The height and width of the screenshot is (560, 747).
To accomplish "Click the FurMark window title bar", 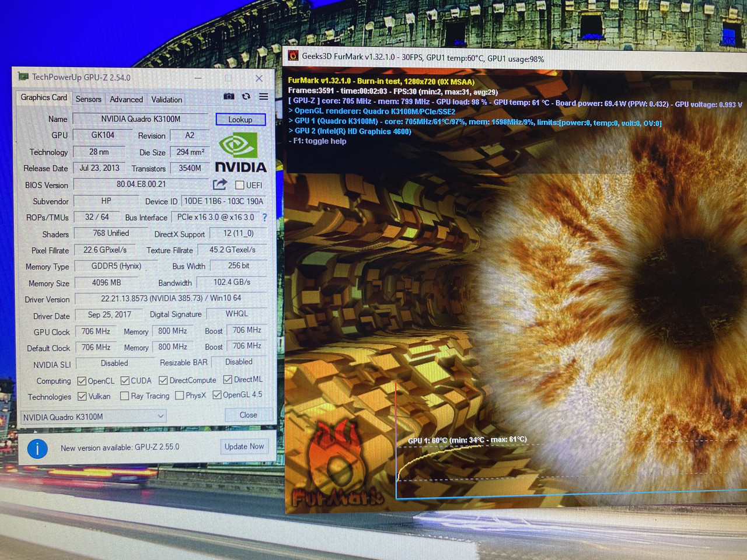I will pos(514,57).
